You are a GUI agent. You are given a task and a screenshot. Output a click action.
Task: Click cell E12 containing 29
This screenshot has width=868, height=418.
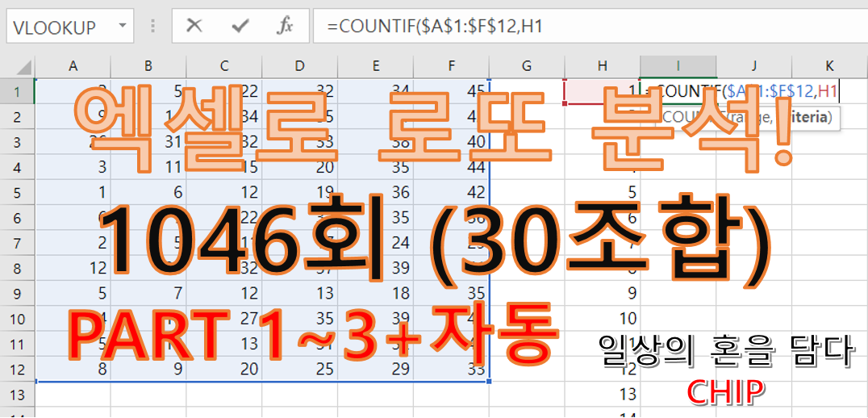tap(375, 370)
